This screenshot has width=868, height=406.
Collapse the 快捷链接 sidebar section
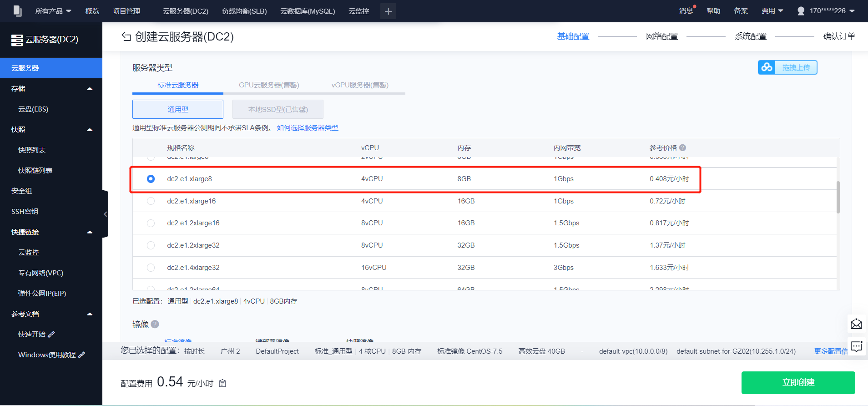(x=90, y=232)
